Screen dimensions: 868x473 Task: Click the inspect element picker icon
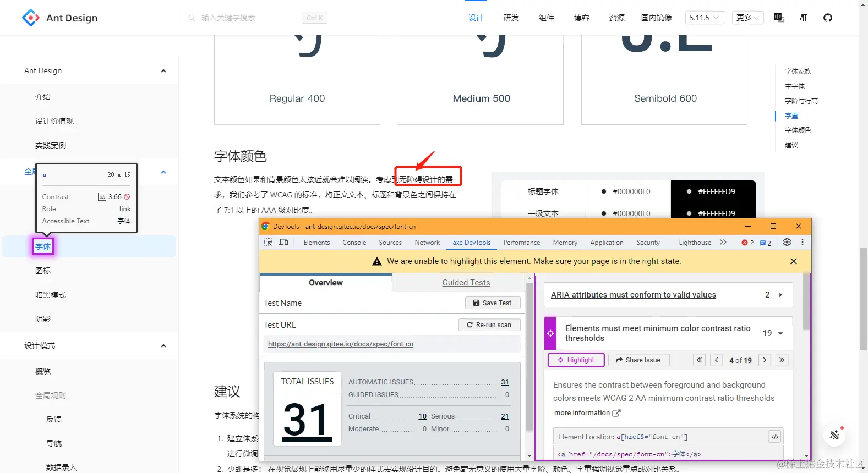[x=268, y=242]
